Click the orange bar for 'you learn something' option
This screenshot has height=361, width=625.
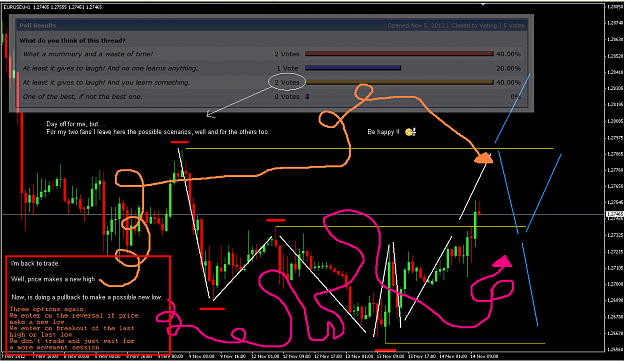[399, 82]
